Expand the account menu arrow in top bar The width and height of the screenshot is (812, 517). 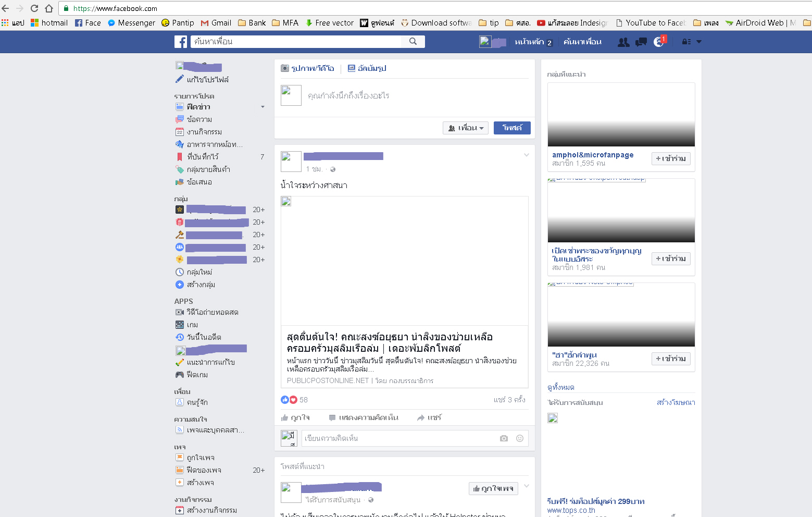click(699, 42)
